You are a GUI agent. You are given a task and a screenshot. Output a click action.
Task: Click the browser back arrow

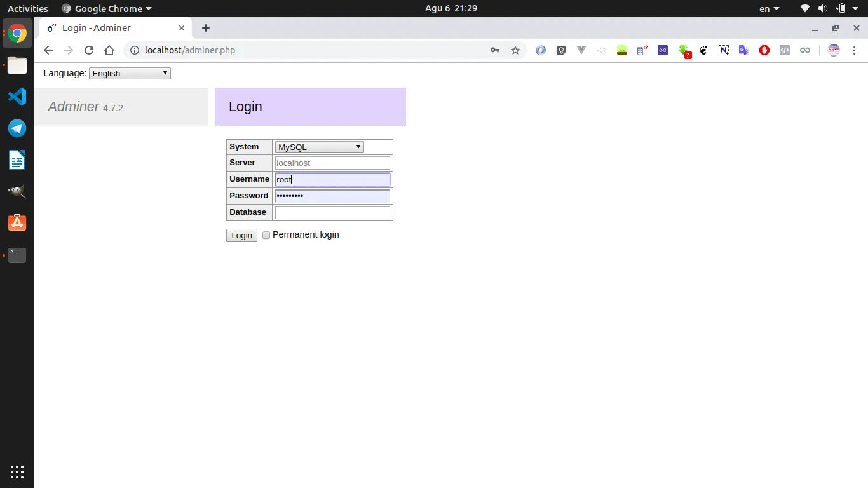click(48, 50)
